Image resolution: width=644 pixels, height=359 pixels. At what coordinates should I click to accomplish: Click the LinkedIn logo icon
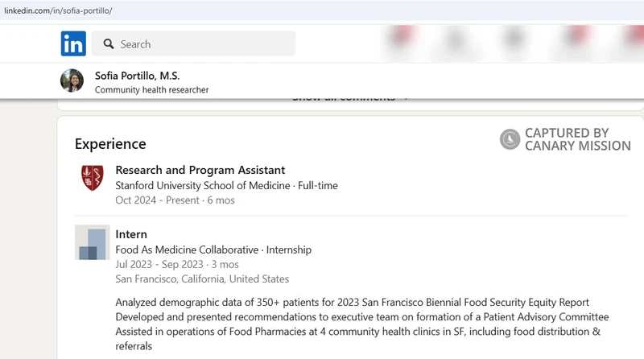[73, 43]
